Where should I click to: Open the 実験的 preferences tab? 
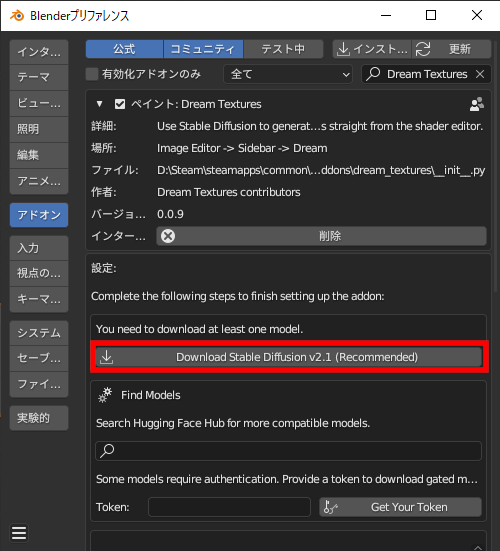click(x=39, y=418)
